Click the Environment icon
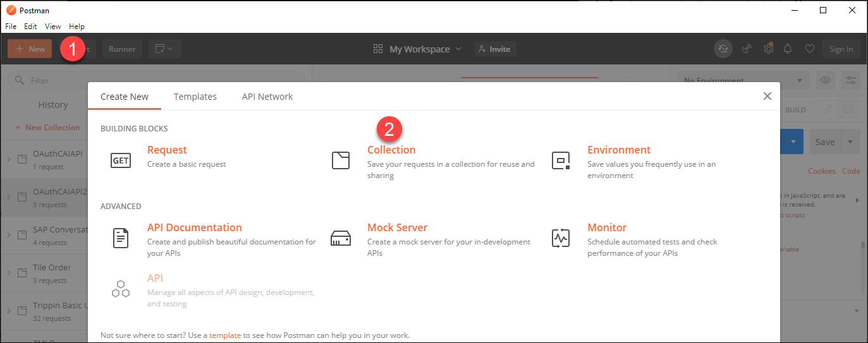Screen dimensions: 868x343 click(x=561, y=160)
